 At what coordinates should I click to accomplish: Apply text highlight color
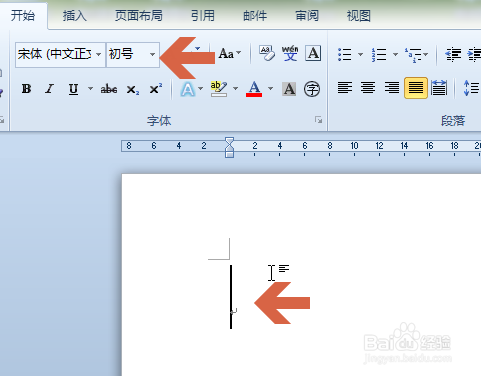click(219, 89)
